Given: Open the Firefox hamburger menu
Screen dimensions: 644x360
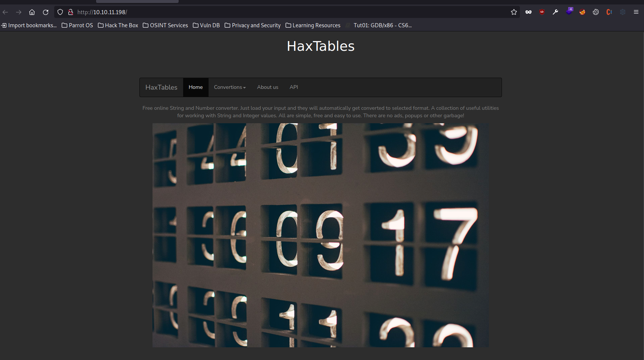Looking at the screenshot, I should point(636,12).
